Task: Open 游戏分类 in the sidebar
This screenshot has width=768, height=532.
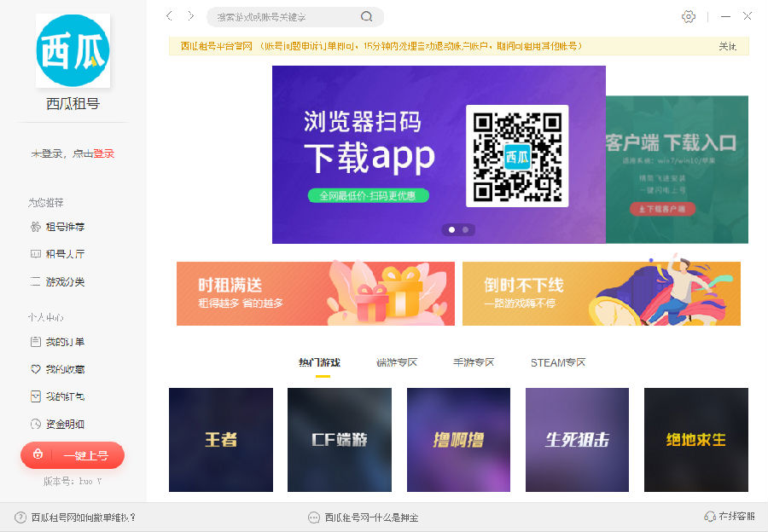Action: point(65,282)
